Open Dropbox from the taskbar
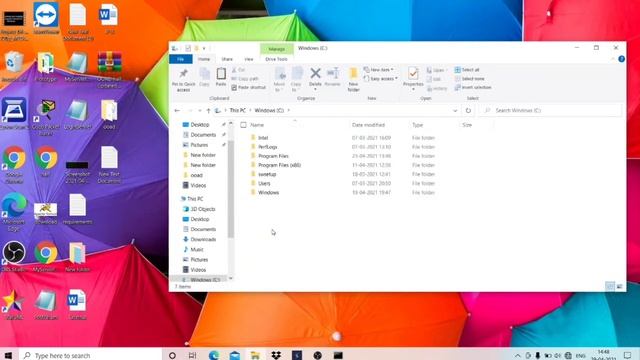Screen dimensions: 640x360 [276, 355]
